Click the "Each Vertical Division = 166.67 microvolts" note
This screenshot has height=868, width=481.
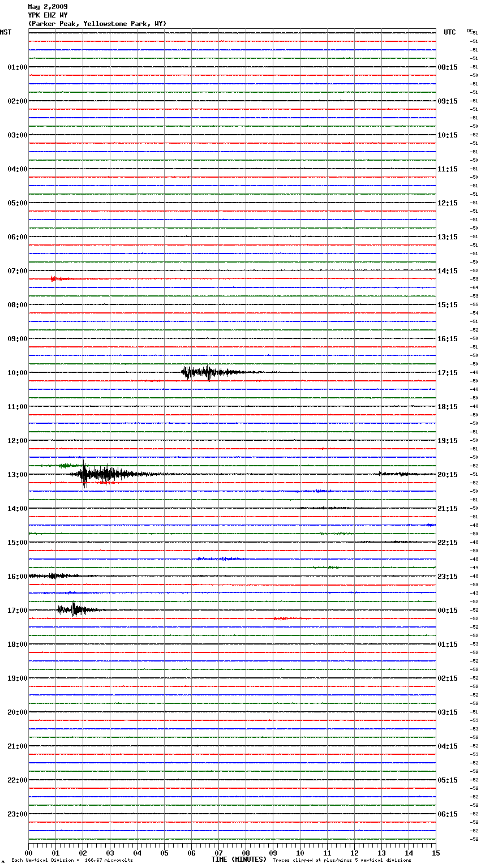click(x=72, y=861)
